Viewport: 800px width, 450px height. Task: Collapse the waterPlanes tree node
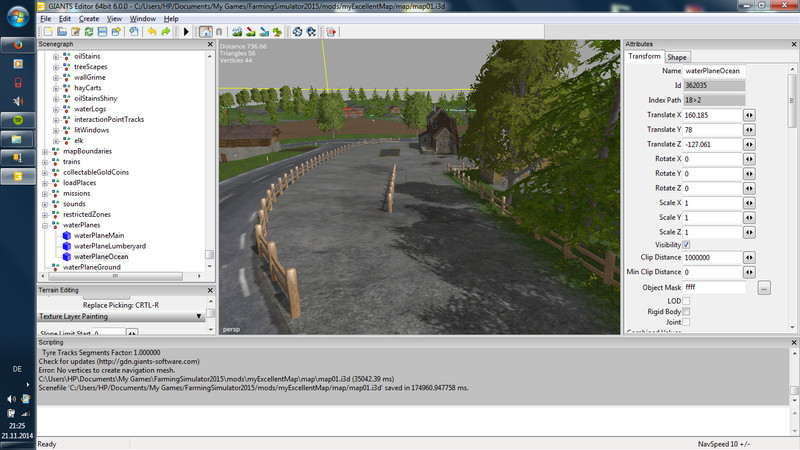pyautogui.click(x=45, y=225)
